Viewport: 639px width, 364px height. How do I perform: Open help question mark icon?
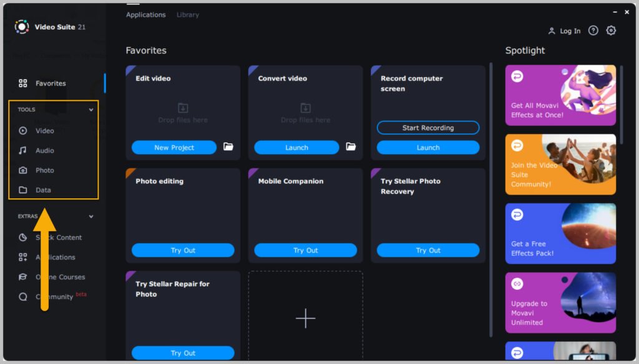coord(593,31)
